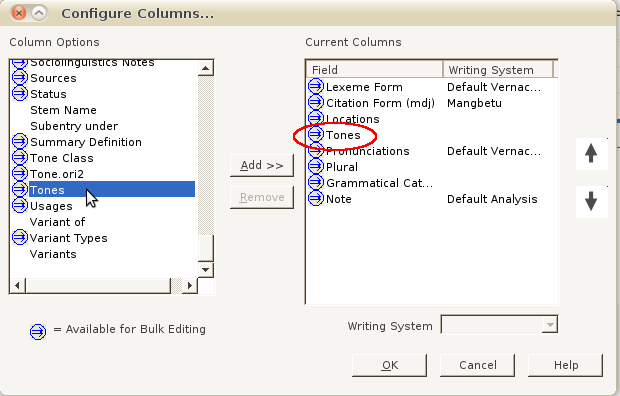Click the bulk-edit icon beside Tone.ori2
This screenshot has height=396, width=620.
point(19,173)
